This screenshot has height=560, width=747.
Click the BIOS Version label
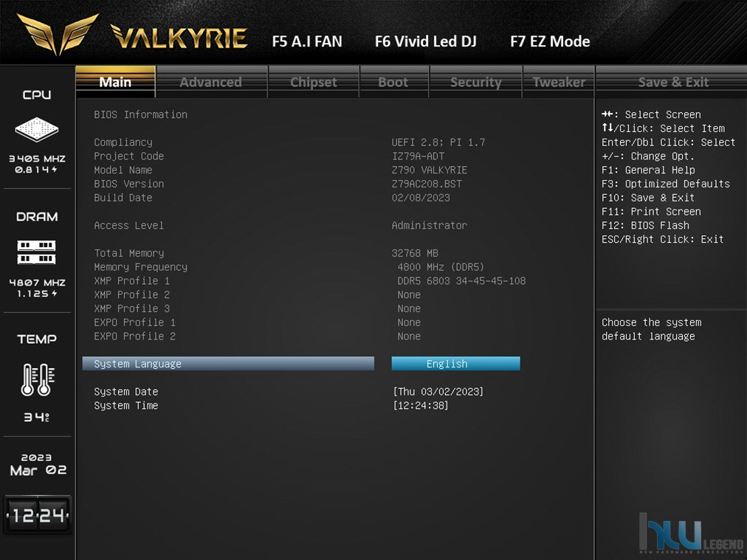coord(129,183)
